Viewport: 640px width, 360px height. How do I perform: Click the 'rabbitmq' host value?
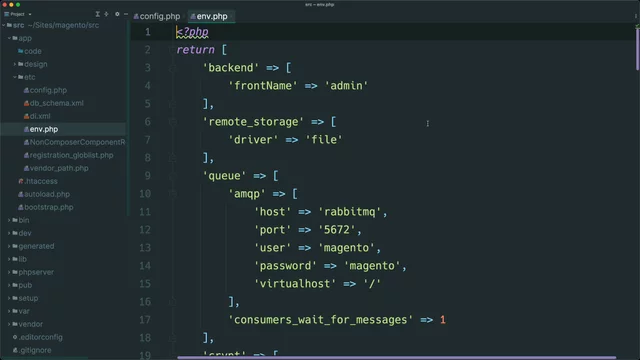click(349, 212)
